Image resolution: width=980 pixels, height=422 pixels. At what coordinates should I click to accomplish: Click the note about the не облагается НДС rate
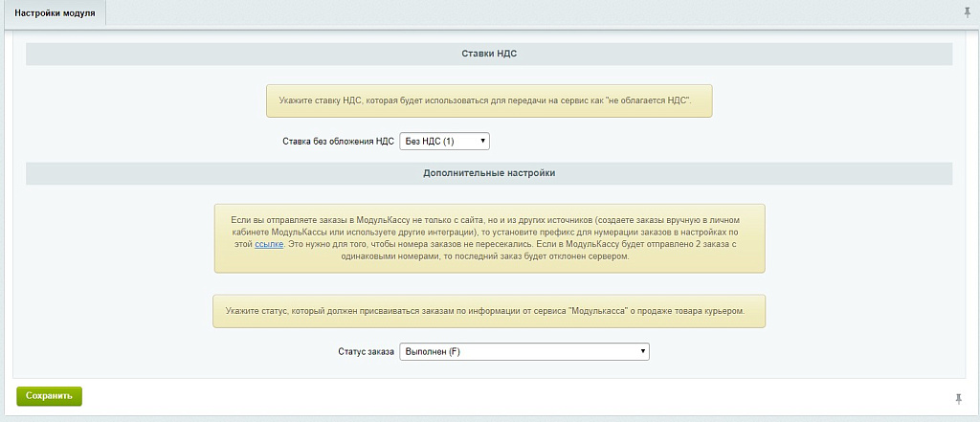[489, 100]
